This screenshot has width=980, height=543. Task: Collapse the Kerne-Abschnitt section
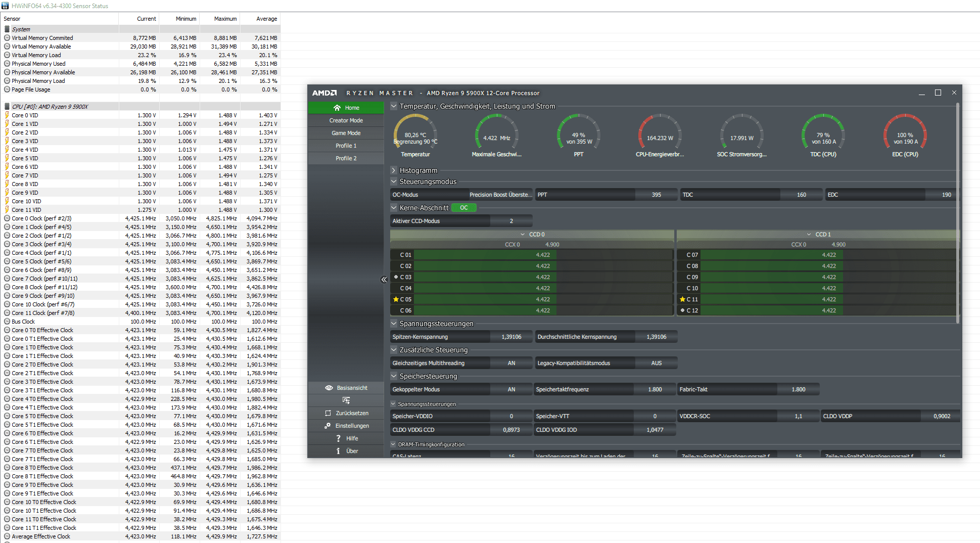394,208
